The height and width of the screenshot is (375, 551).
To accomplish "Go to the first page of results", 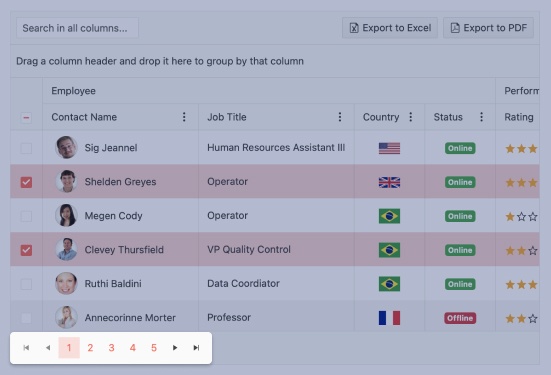I will (x=26, y=348).
